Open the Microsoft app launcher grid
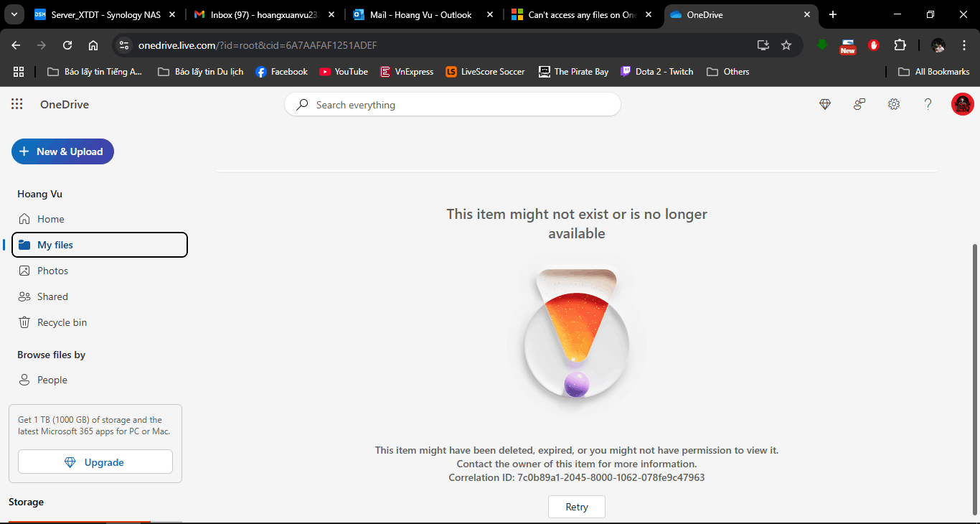 pyautogui.click(x=17, y=104)
